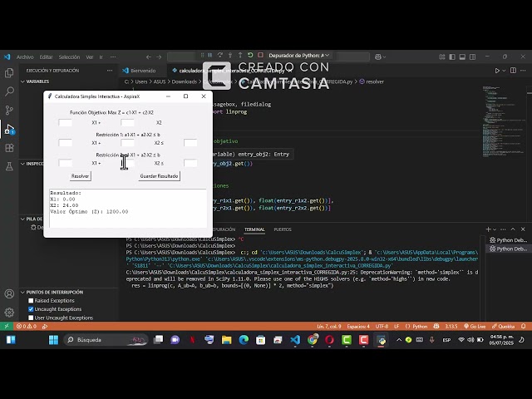Click Guardar Resultado button in calculator

159,176
